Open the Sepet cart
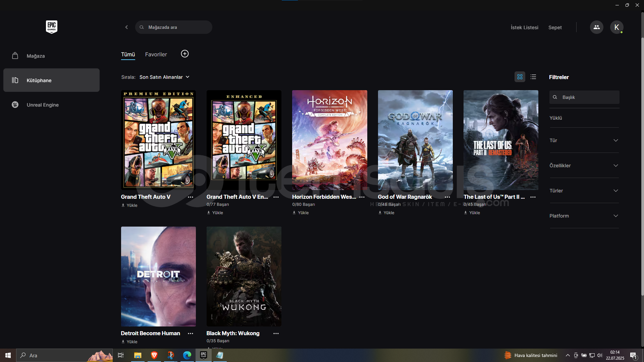This screenshot has height=362, width=644. tap(555, 27)
